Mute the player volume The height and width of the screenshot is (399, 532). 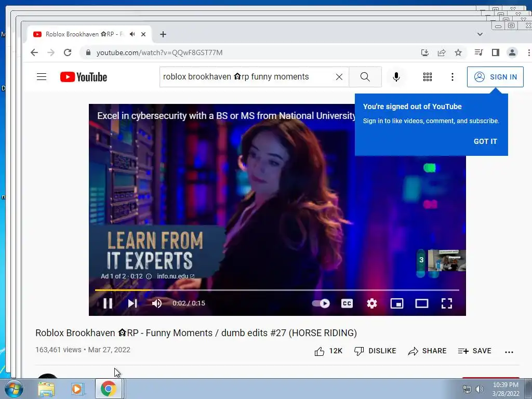(156, 303)
